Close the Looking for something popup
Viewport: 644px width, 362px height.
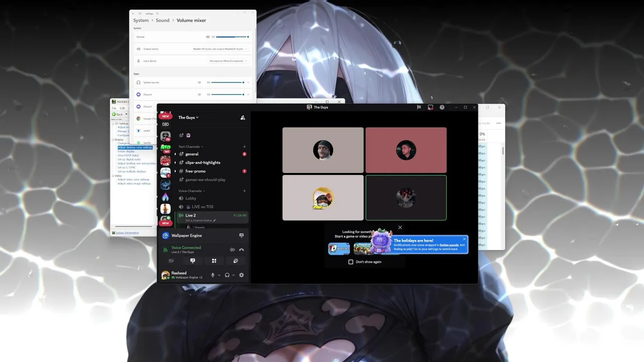point(400,228)
